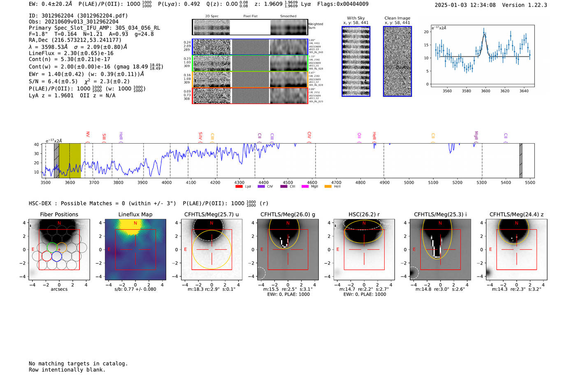
Task: Click the red Lyα legend swatch
Action: click(x=239, y=187)
